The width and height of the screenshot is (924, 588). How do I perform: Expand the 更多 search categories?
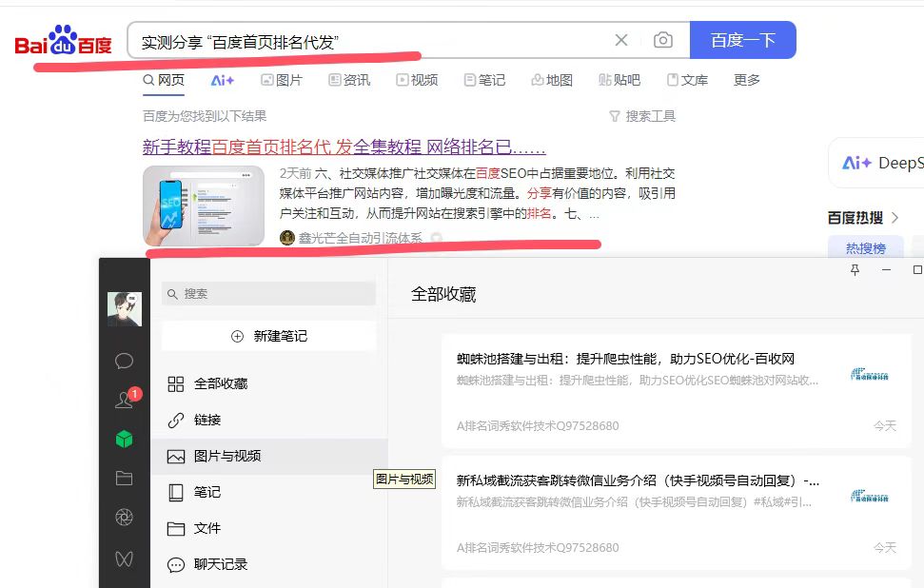click(747, 80)
